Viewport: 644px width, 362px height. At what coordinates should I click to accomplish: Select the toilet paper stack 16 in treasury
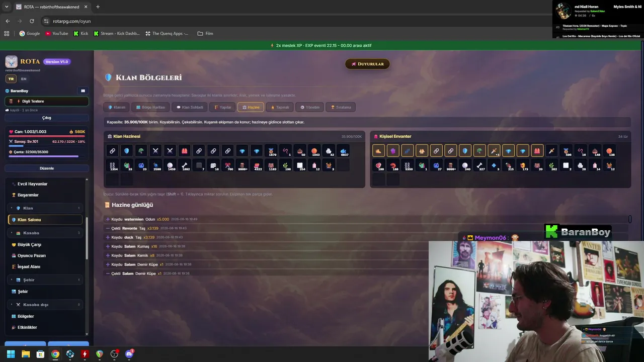coord(214,165)
